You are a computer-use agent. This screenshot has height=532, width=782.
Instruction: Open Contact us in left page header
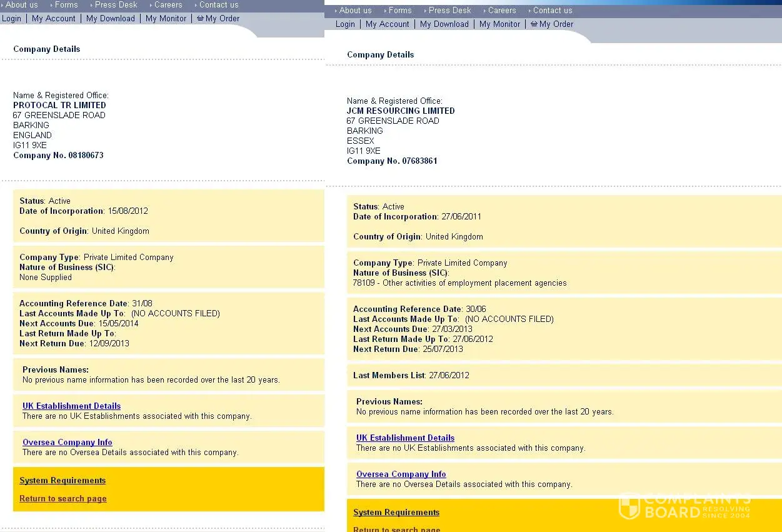[x=219, y=4]
